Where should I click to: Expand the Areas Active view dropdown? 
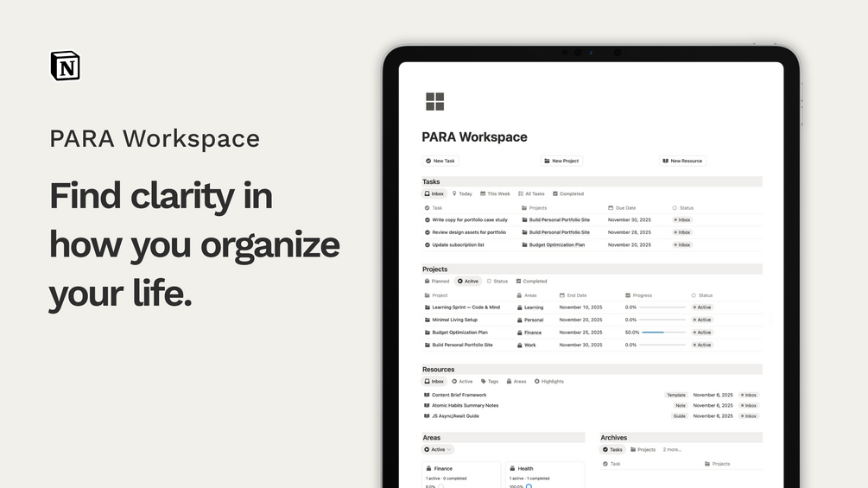[x=437, y=450]
